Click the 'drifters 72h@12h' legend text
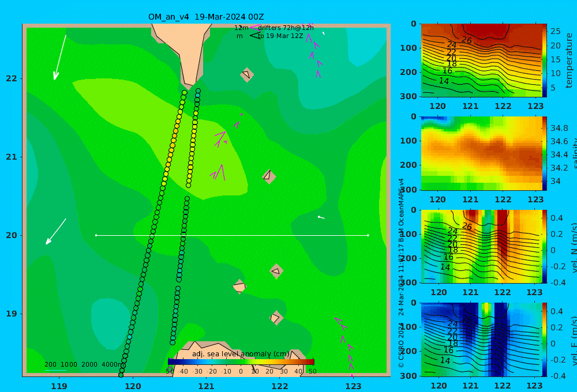This screenshot has height=392, width=577. [286, 28]
